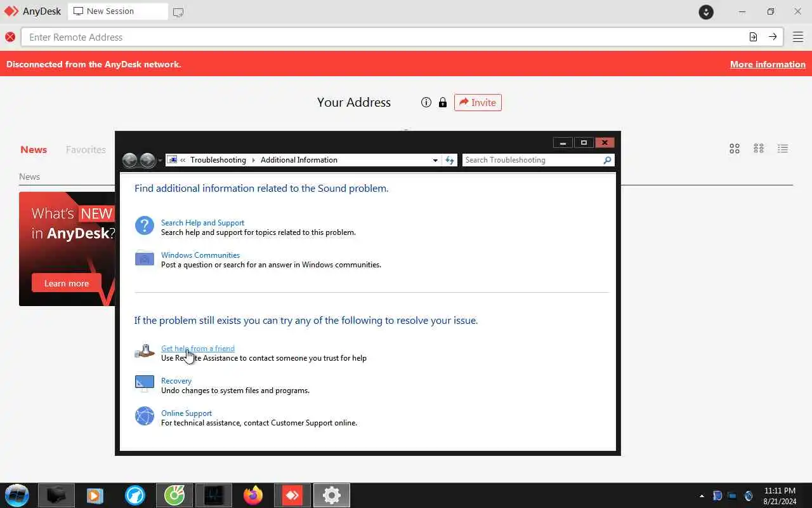Screen dimensions: 812x508
Task: Go back in the Troubleshooting window
Action: coord(129,160)
